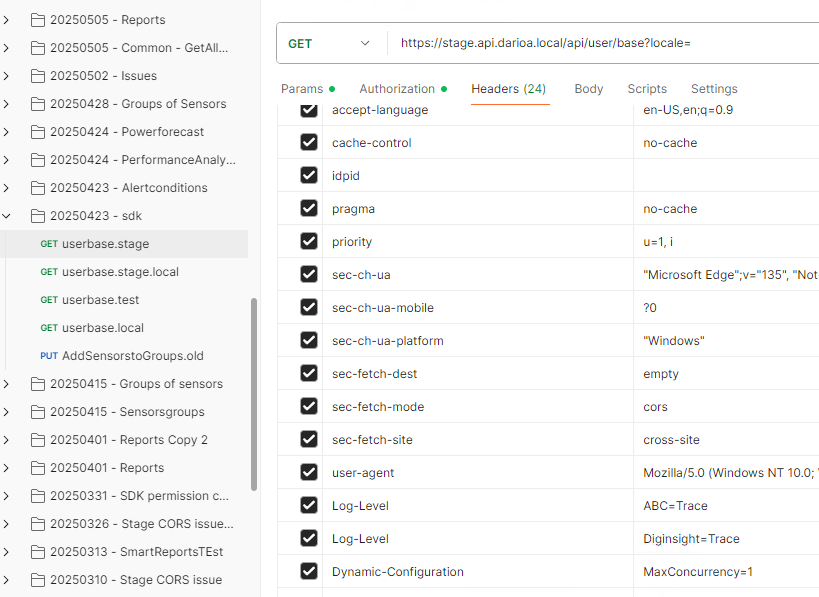The height and width of the screenshot is (597, 819).
Task: Click the folder icon for 20250313 - SmartReportsTEst
Action: pyautogui.click(x=39, y=552)
